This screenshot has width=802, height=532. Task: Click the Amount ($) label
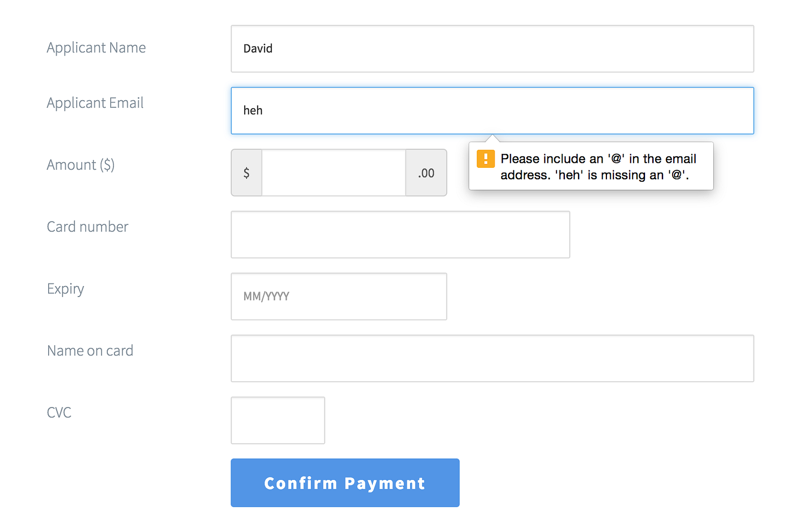[x=81, y=165]
